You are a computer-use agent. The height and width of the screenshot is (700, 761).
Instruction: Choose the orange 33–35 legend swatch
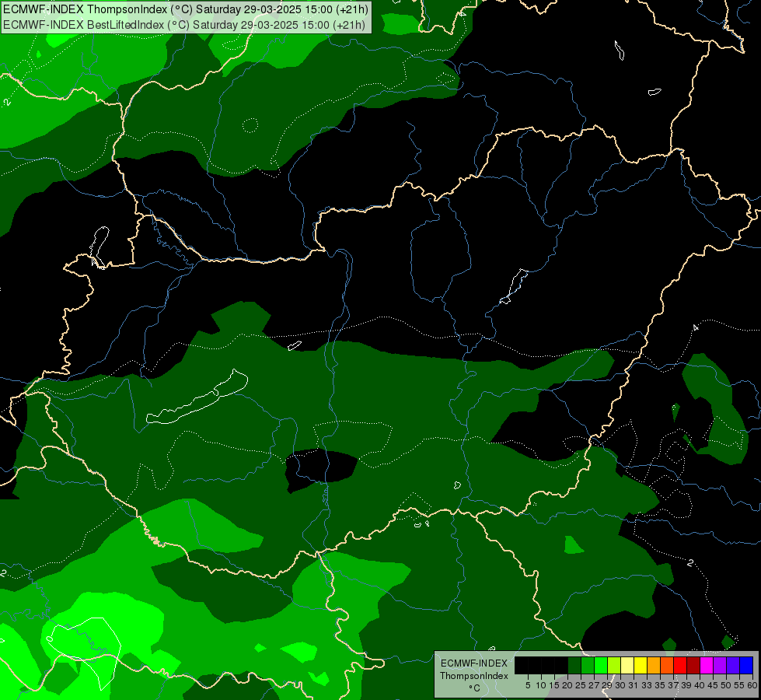pos(654,665)
